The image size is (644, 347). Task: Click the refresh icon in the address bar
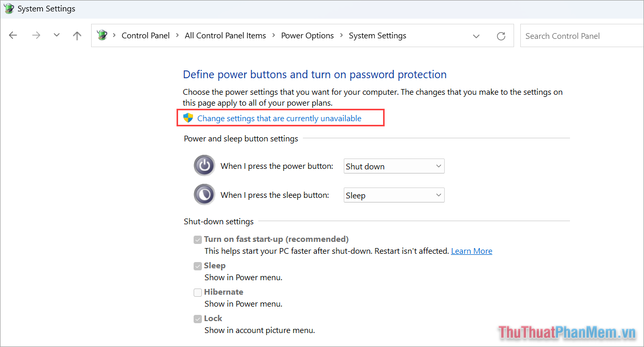pyautogui.click(x=501, y=35)
